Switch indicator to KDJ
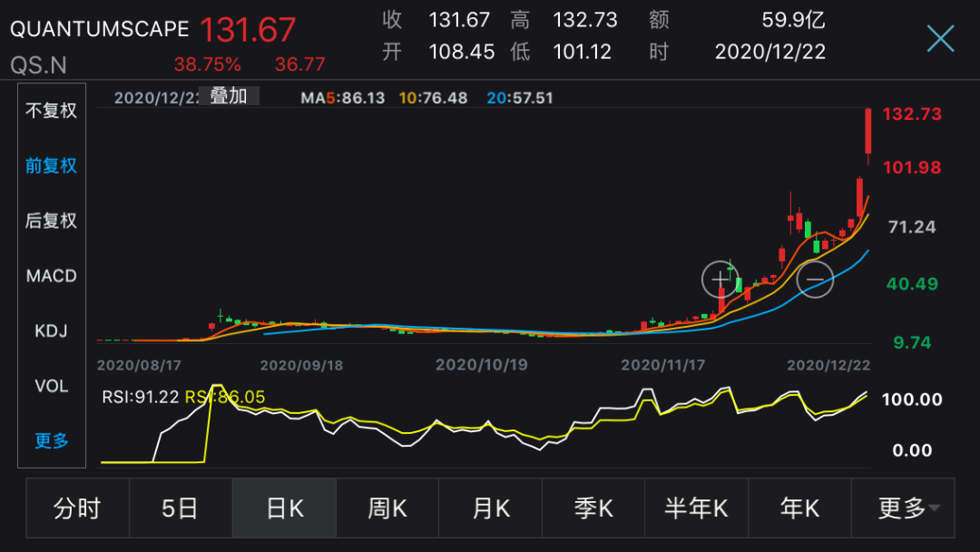 tap(51, 330)
